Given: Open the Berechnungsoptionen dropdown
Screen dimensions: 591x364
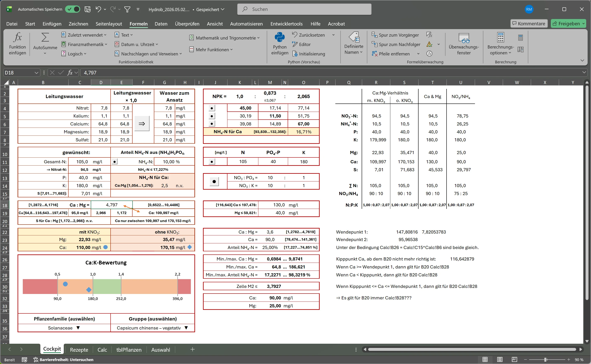Looking at the screenshot, I should pos(500,44).
